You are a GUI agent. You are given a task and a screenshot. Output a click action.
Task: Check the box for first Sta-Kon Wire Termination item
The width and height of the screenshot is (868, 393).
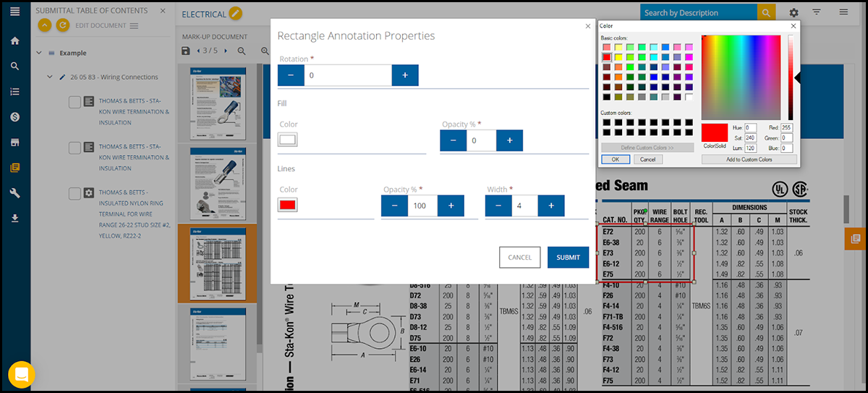pyautogui.click(x=75, y=103)
